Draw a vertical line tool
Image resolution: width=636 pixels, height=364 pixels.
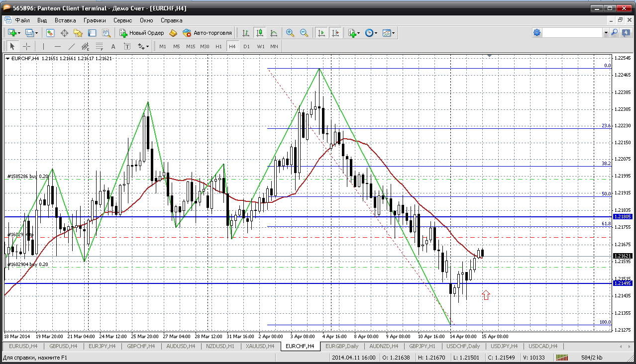(x=43, y=46)
